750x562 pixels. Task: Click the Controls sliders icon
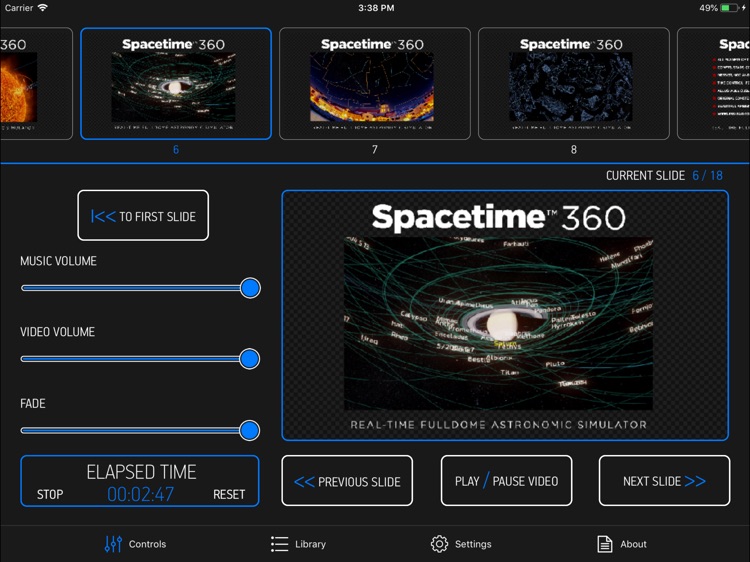click(113, 544)
